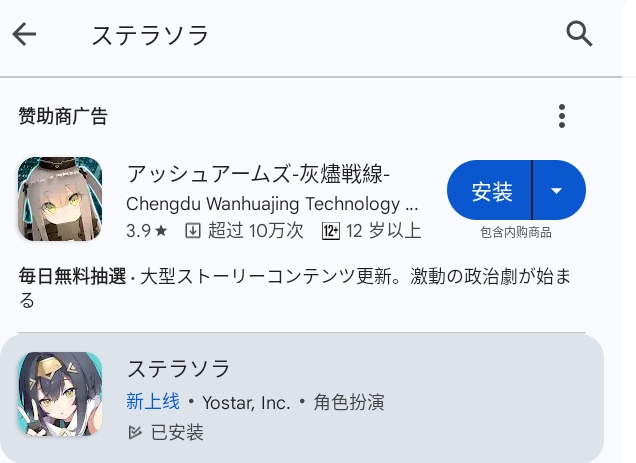Tap the 3.9 star rating
This screenshot has width=636, height=463.
[146, 231]
